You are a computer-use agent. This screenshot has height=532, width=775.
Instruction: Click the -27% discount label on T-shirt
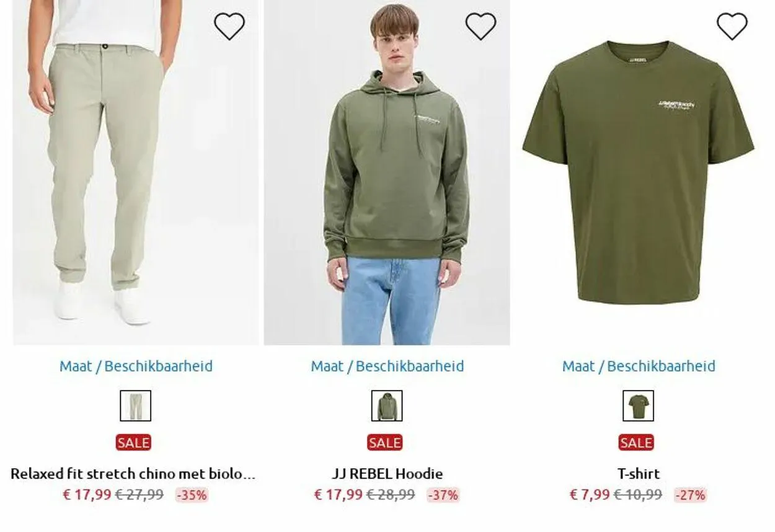tap(691, 495)
